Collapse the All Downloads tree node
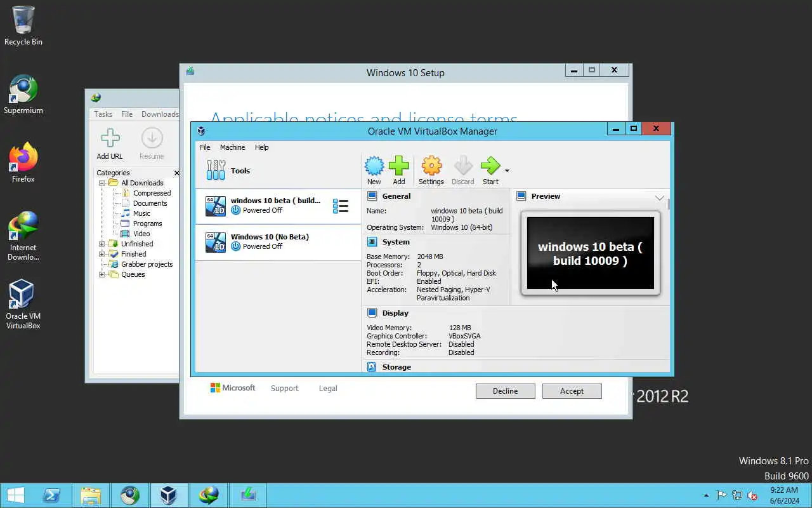The image size is (812, 508). point(101,183)
